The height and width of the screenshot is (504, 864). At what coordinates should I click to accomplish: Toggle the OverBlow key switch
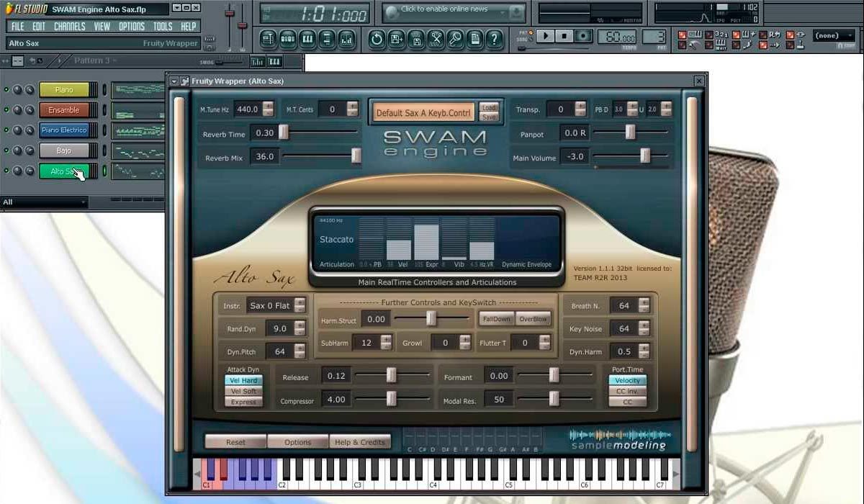tap(534, 319)
